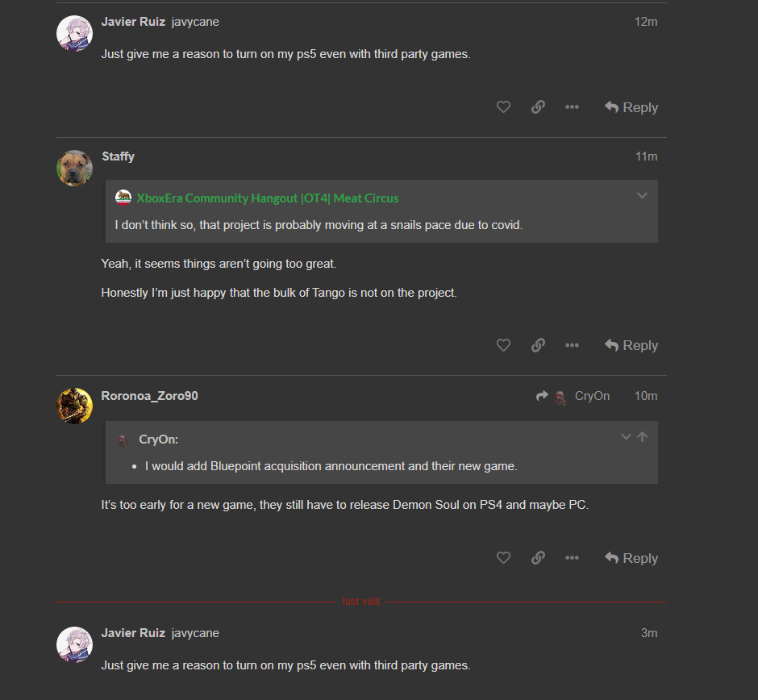Expand the CryOn quoted text

coord(625,437)
